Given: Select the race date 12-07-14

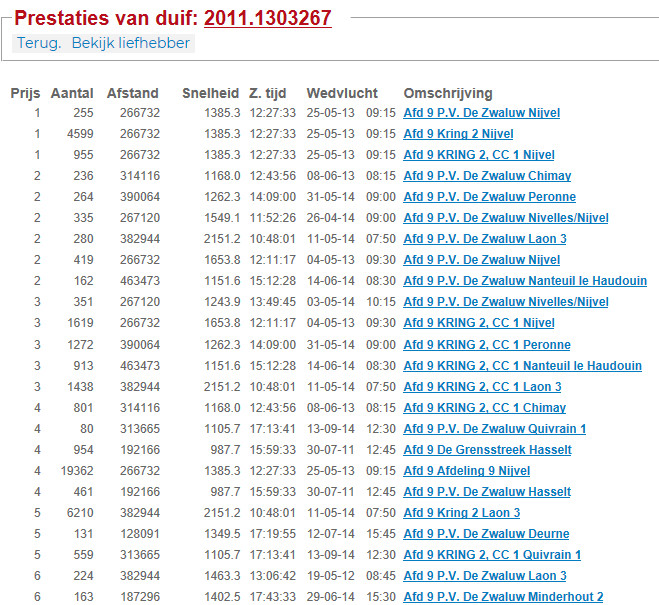Looking at the screenshot, I should (x=331, y=534).
